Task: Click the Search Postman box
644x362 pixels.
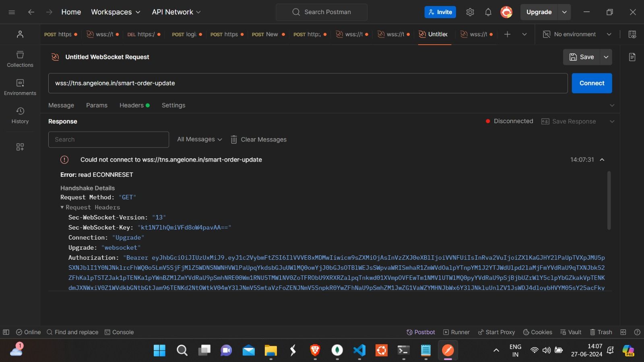Action: click(x=322, y=12)
